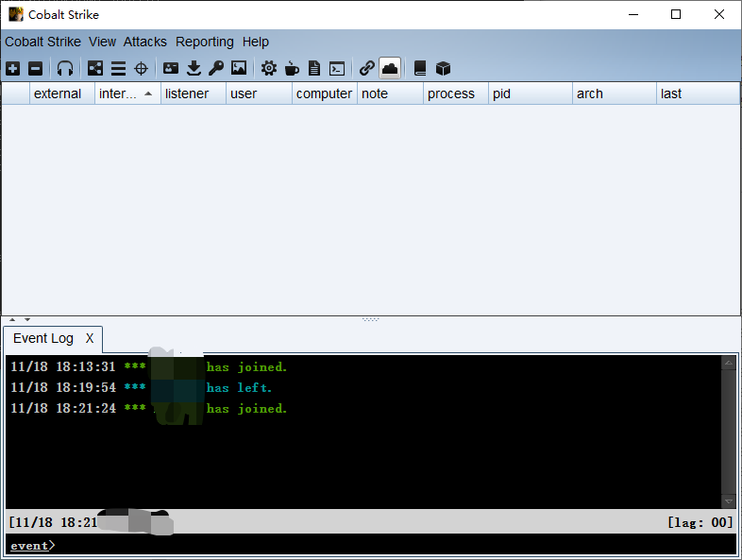This screenshot has width=742, height=560.
Task: Click the plus icon to connect to a team server
Action: point(12,68)
